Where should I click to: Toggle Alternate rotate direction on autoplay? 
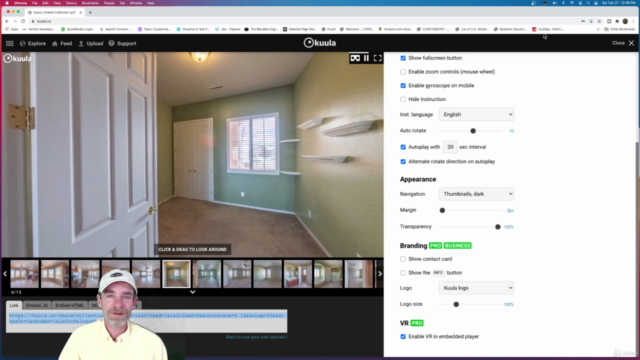(x=403, y=162)
